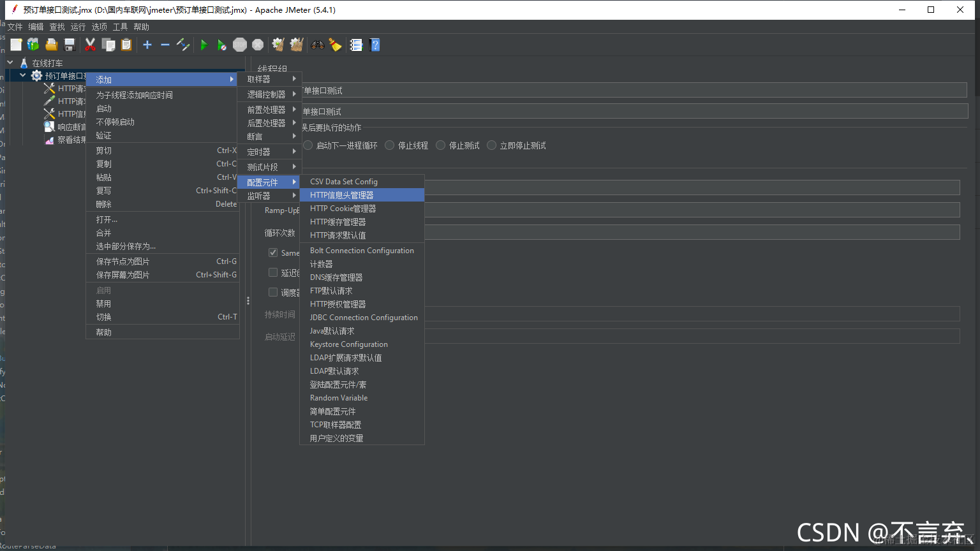Choose 用户定义的变量 entry
Screen dimensions: 980x551
click(362, 438)
